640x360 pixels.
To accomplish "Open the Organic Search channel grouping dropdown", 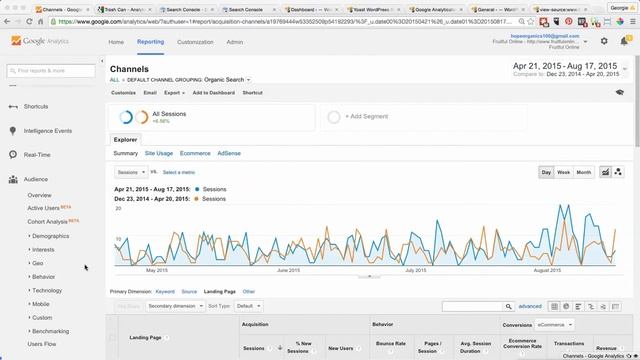I will [227, 80].
